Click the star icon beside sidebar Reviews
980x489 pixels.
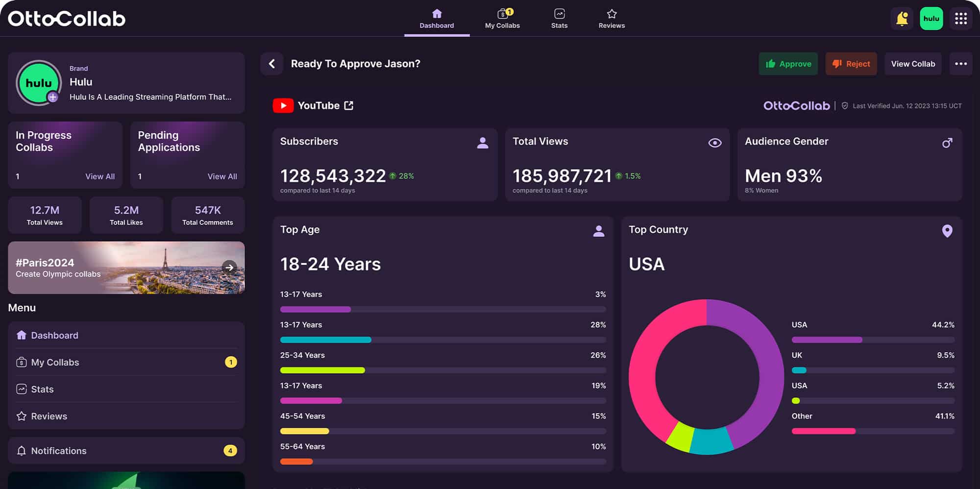pyautogui.click(x=22, y=416)
